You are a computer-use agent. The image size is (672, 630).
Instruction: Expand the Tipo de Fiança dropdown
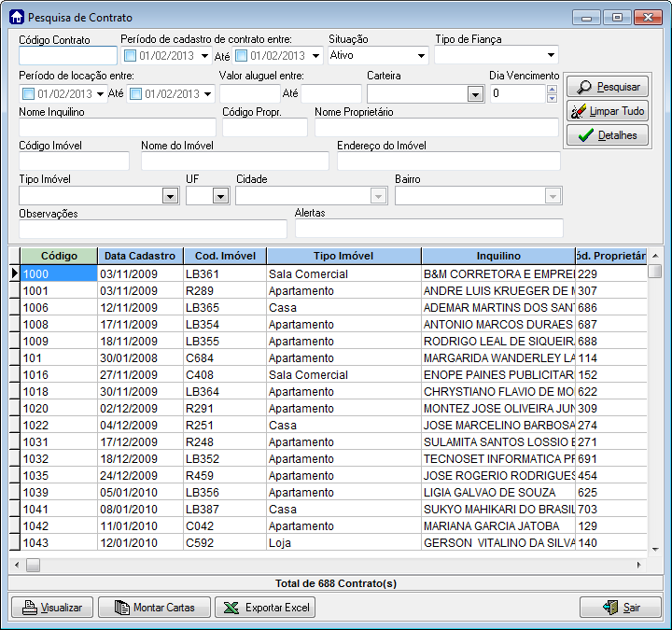point(551,56)
